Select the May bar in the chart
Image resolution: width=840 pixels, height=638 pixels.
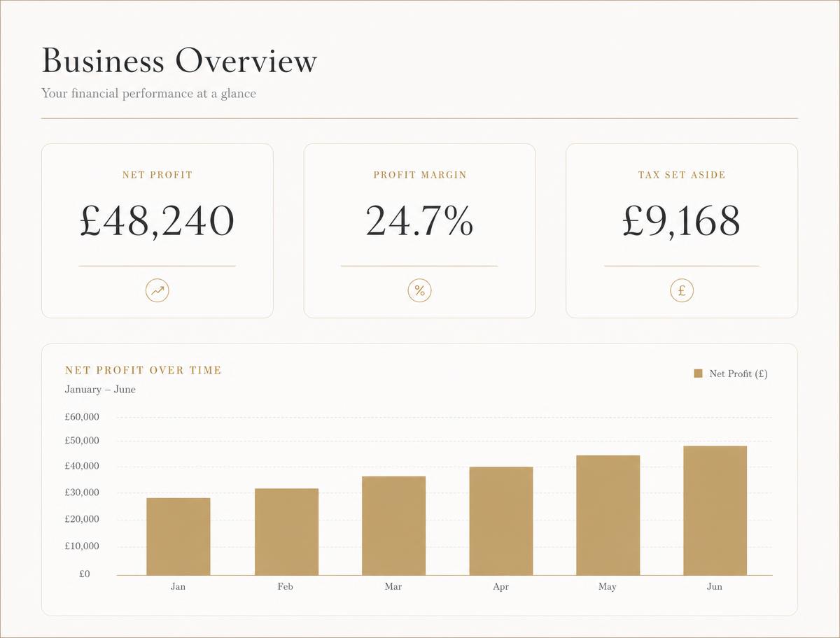click(608, 515)
